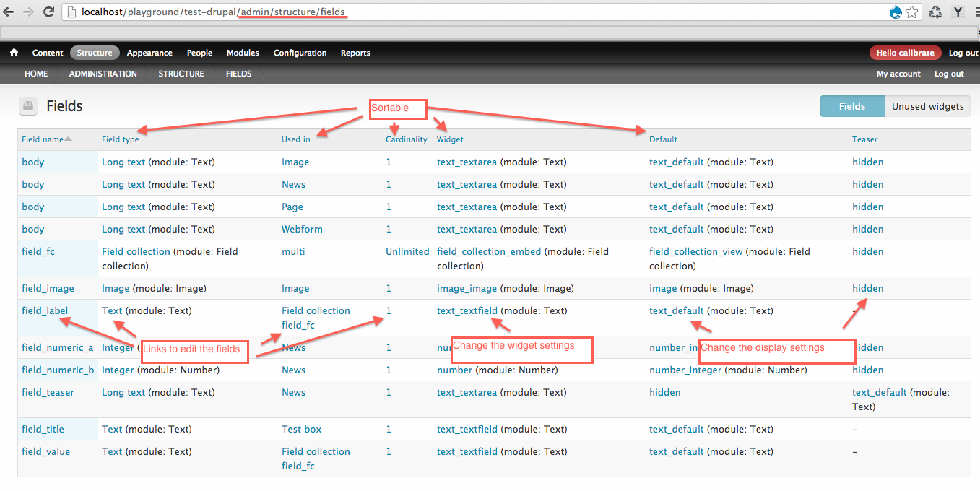Switch to the Unused widgets tab
The width and height of the screenshot is (980, 491).
point(928,105)
